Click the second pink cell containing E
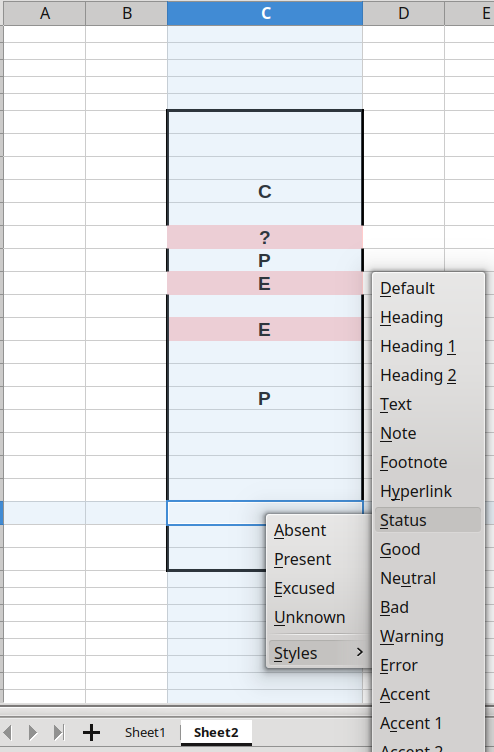Screen dimensions: 494x752 tap(265, 329)
